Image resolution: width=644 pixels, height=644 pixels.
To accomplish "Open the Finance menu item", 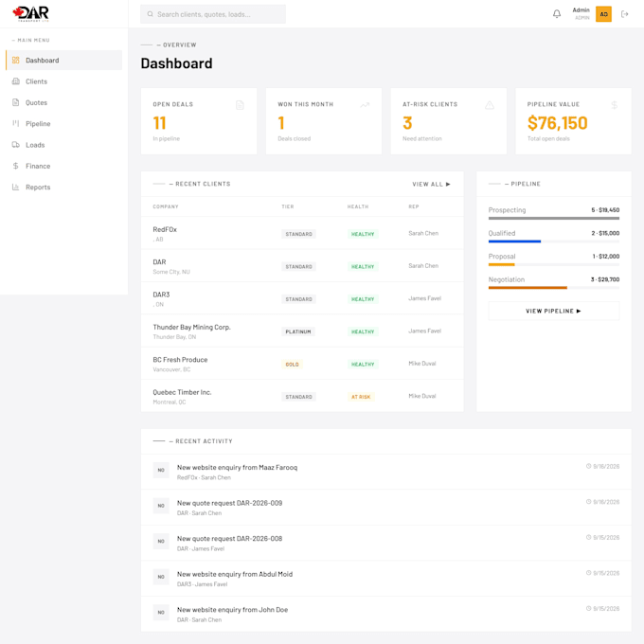I will point(64,166).
